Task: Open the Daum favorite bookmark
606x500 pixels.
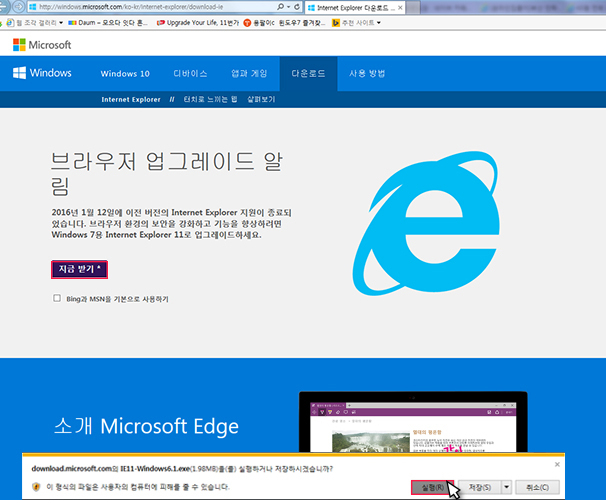Action: coord(108,23)
